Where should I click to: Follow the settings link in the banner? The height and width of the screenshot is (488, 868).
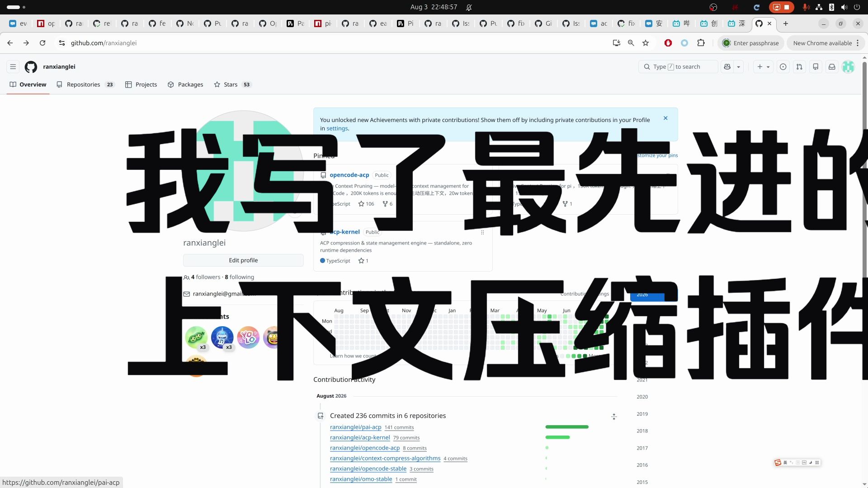pyautogui.click(x=337, y=128)
